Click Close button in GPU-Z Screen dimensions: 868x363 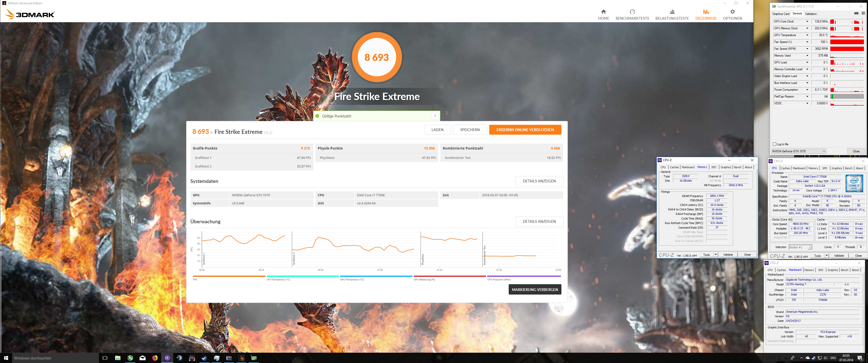pos(856,151)
